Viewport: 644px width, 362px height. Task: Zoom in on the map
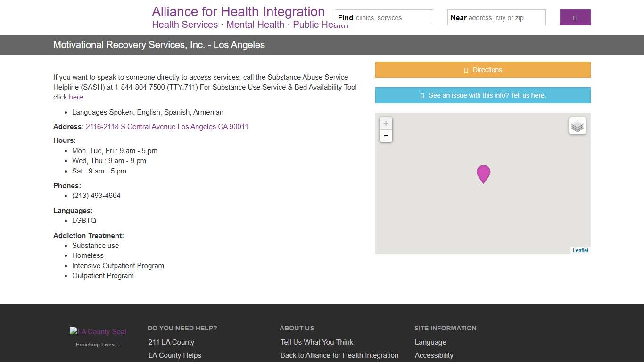click(386, 123)
